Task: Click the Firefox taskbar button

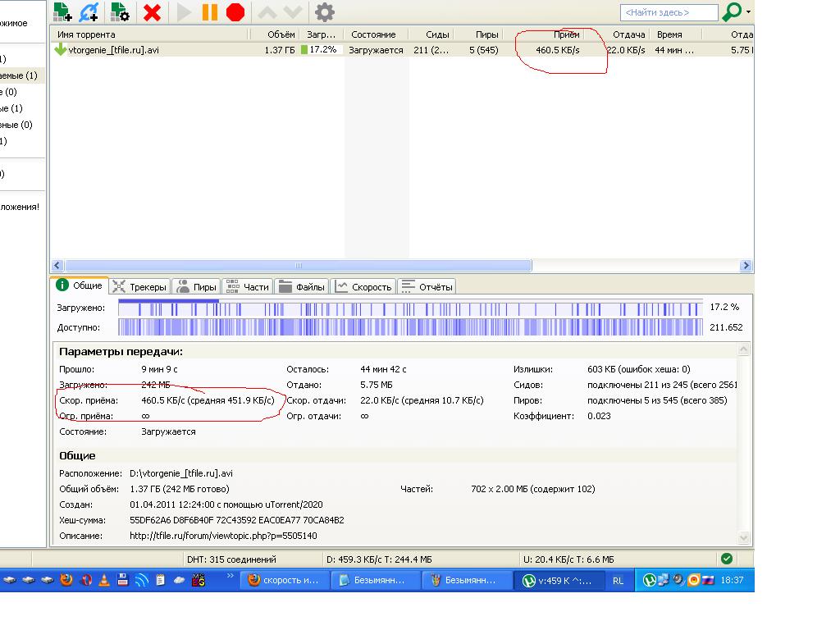Action: [285, 580]
